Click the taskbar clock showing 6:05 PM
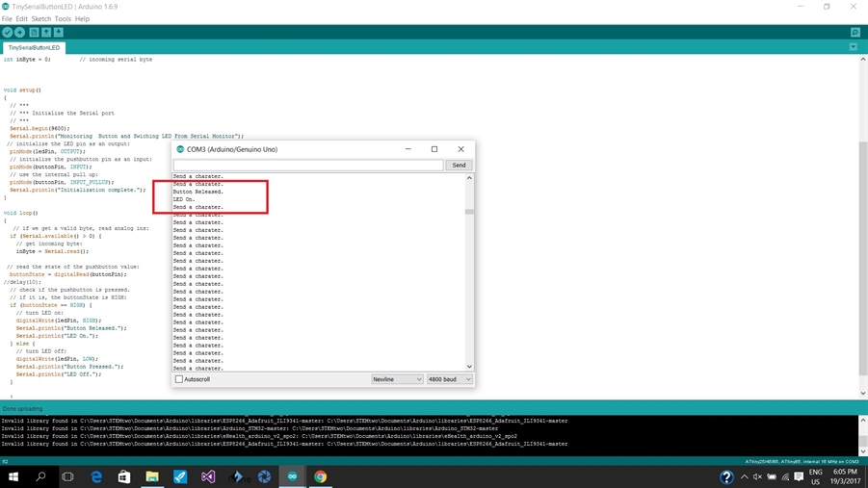The width and height of the screenshot is (868, 488). tap(845, 476)
